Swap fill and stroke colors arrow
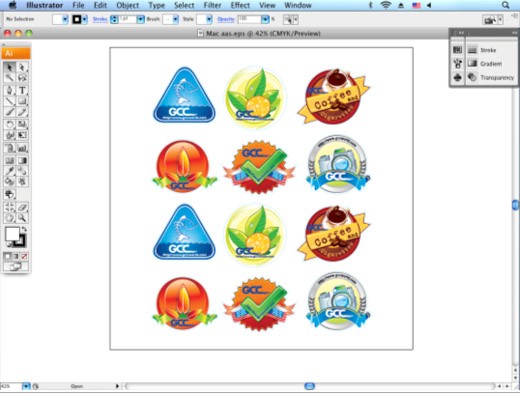This screenshot has width=520, height=394. [x=24, y=229]
